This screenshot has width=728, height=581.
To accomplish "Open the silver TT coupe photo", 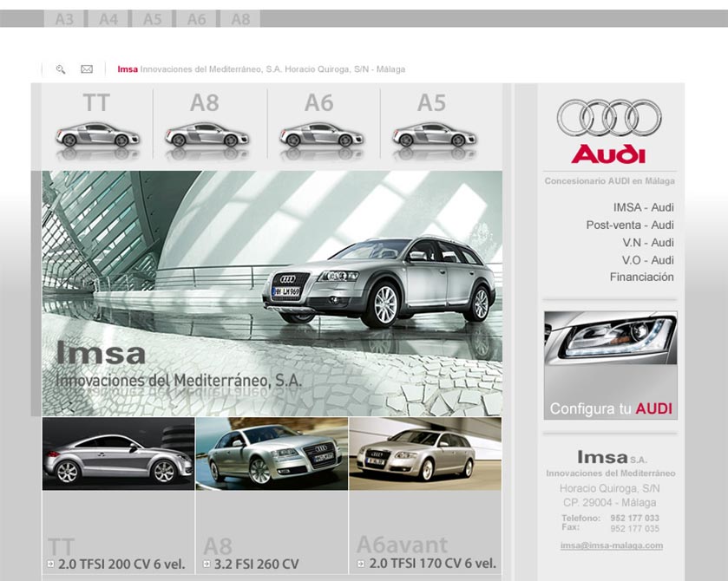I will [118, 454].
